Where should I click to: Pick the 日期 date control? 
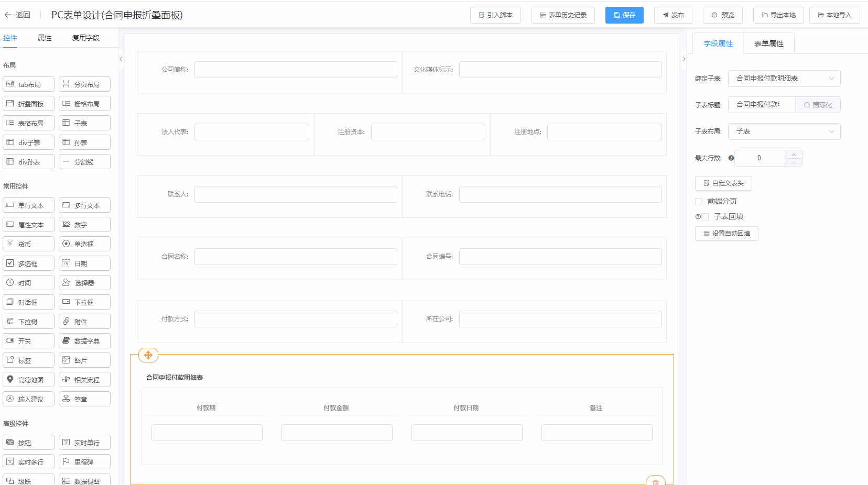(x=84, y=263)
